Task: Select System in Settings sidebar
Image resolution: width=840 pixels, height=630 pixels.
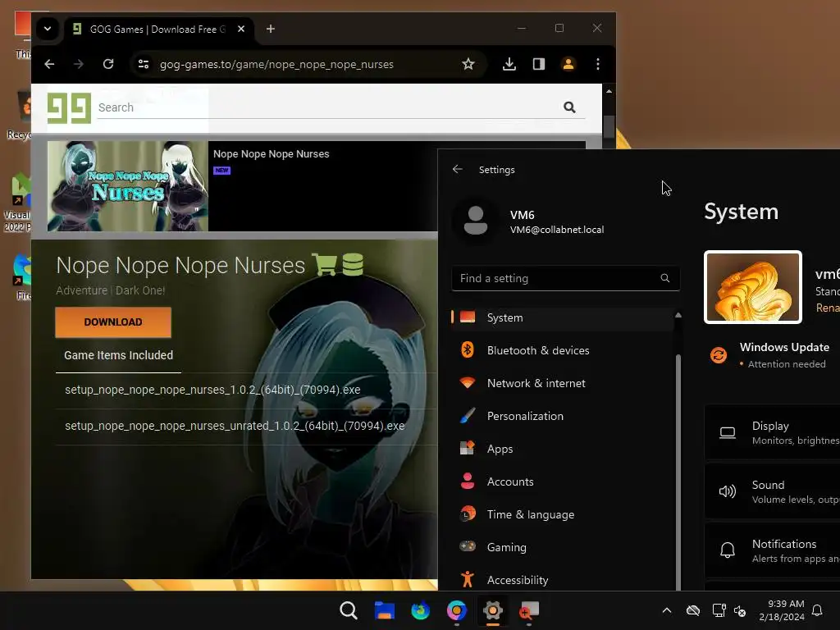Action: tap(563, 317)
